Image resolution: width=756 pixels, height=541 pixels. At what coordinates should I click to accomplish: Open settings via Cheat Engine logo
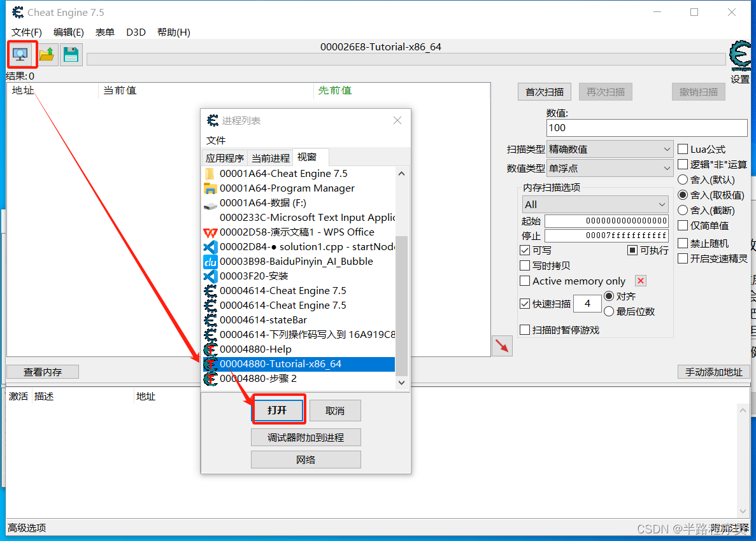(740, 56)
